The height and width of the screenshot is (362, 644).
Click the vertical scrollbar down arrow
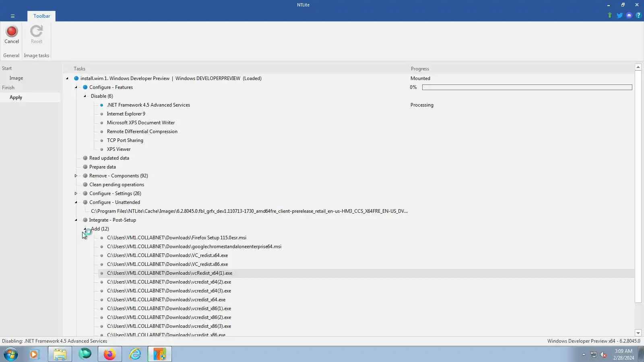pos(638,333)
